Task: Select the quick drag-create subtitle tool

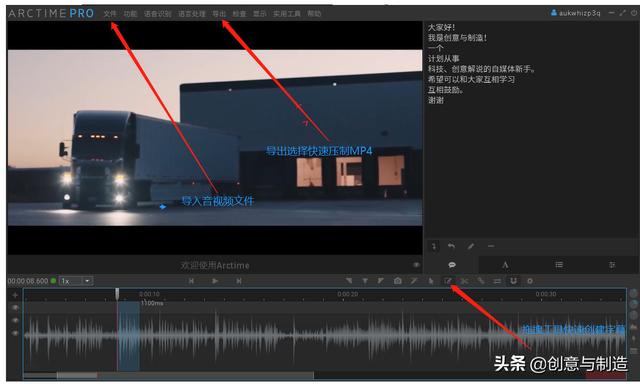Action: pyautogui.click(x=448, y=281)
